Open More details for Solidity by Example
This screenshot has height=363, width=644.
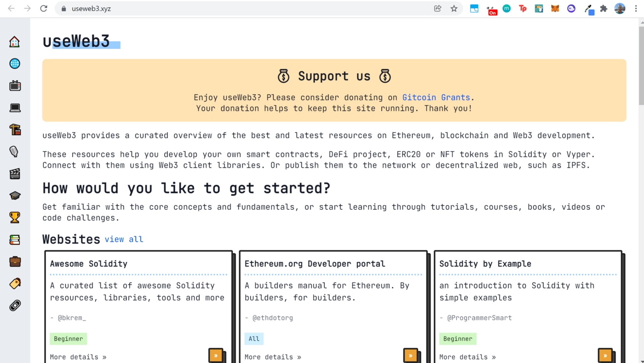point(467,357)
